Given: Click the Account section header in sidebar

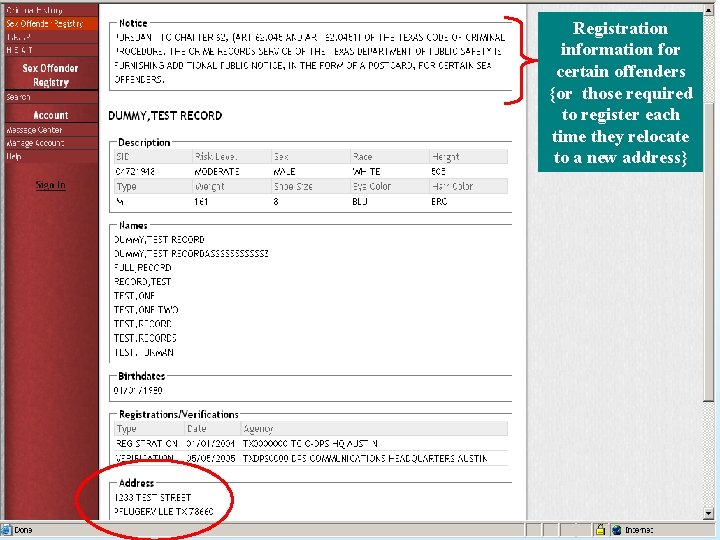Looking at the screenshot, I should click(51, 115).
